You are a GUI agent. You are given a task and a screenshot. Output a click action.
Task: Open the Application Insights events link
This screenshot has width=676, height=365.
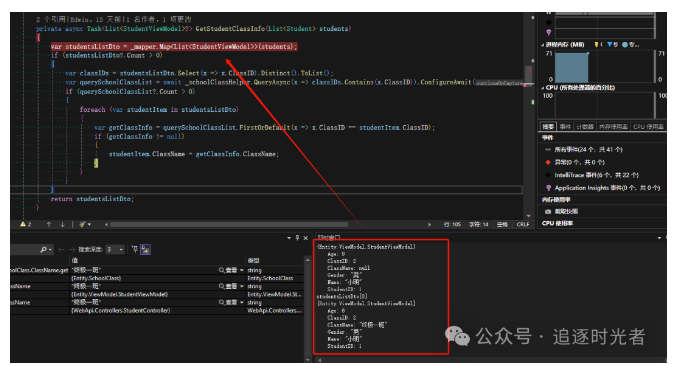tap(607, 188)
